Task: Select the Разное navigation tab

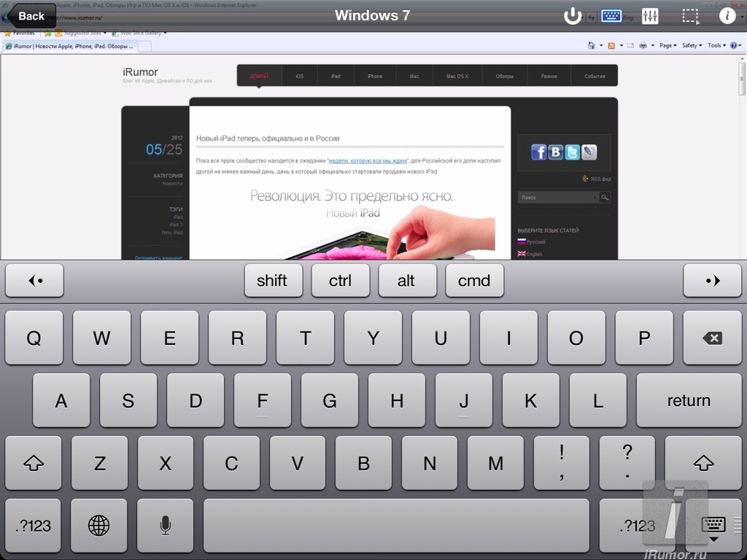Action: 549,76
